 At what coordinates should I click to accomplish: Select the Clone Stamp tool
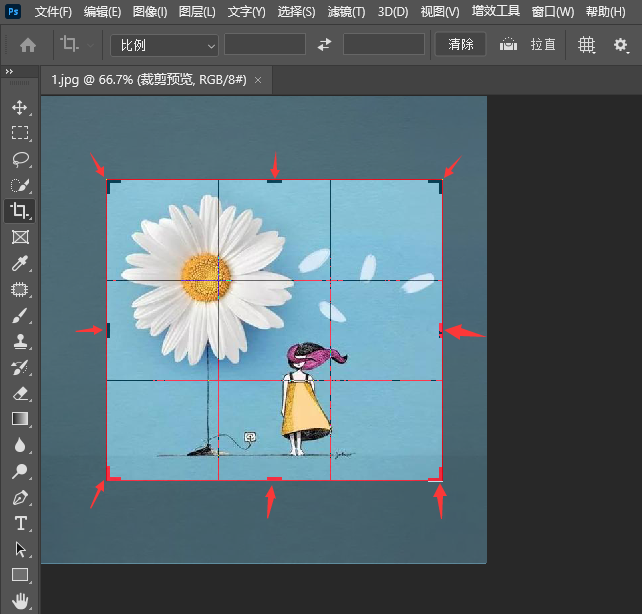[x=19, y=342]
